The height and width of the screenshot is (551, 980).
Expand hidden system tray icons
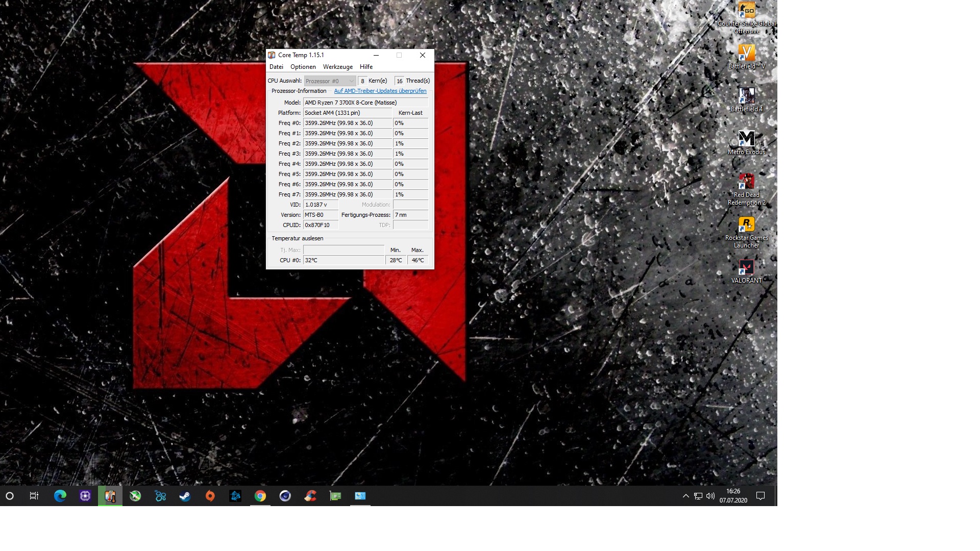(x=685, y=496)
